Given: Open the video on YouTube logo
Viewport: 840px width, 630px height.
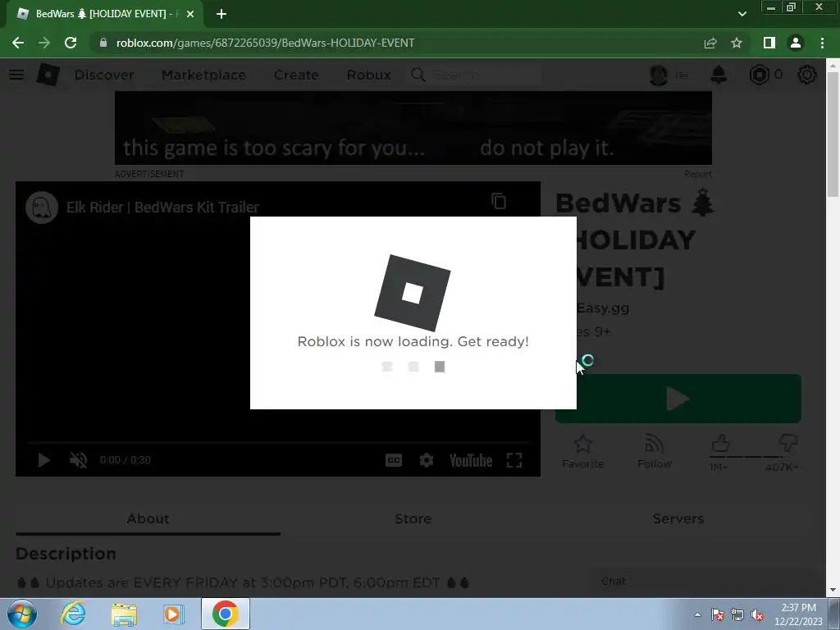Looking at the screenshot, I should (x=470, y=460).
